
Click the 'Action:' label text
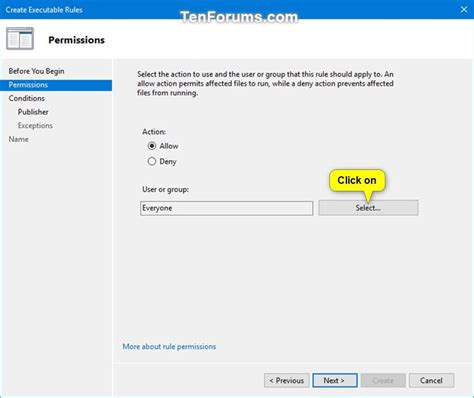(x=154, y=132)
